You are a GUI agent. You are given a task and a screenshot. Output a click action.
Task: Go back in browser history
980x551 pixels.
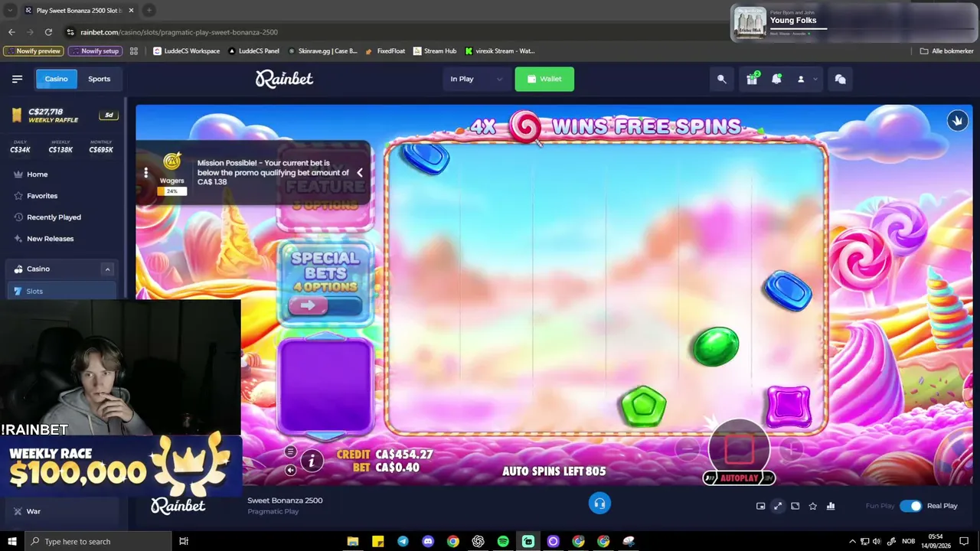tap(11, 32)
